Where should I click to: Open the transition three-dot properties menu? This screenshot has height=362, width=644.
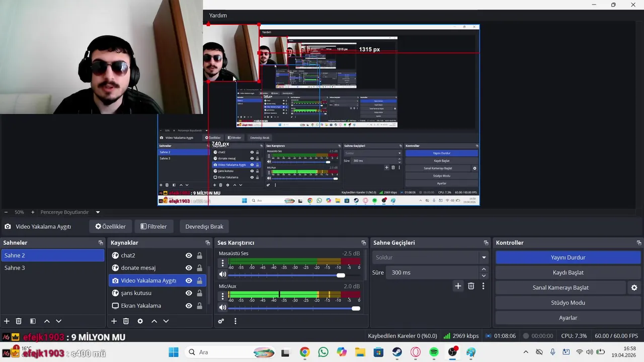483,286
